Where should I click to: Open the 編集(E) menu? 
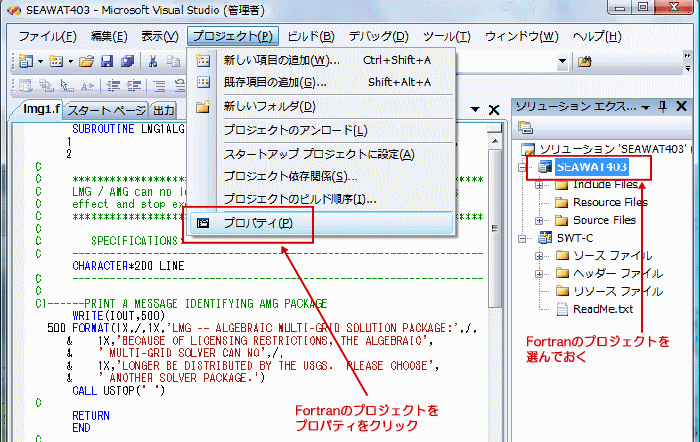tap(109, 36)
